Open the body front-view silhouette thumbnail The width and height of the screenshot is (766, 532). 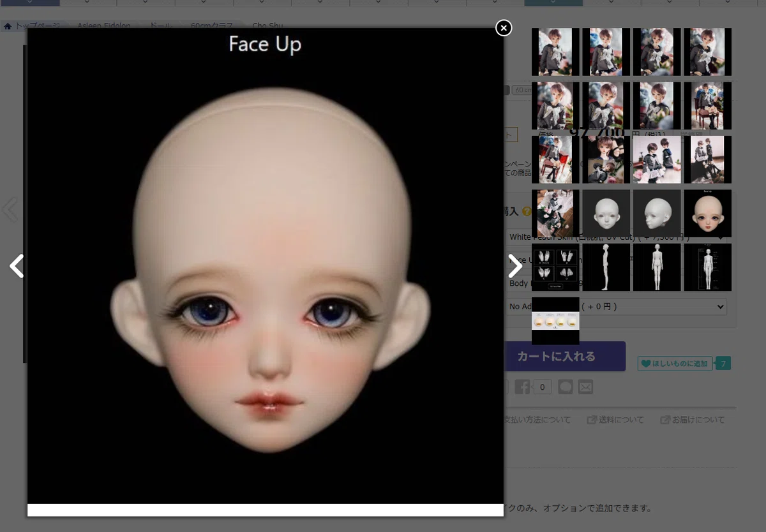coord(657,267)
